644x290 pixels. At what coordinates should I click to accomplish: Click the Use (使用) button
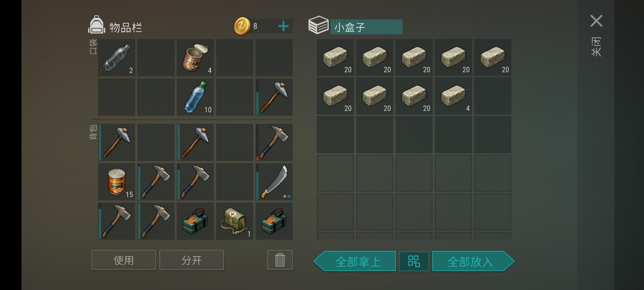tap(124, 260)
